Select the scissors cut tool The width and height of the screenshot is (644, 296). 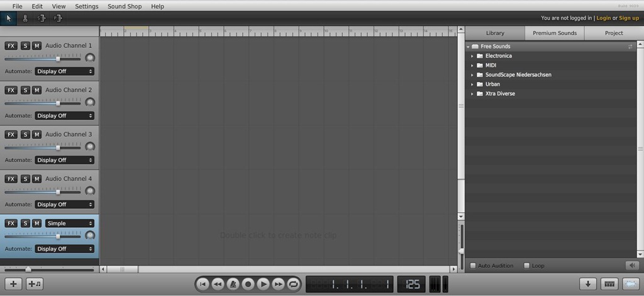coord(25,18)
